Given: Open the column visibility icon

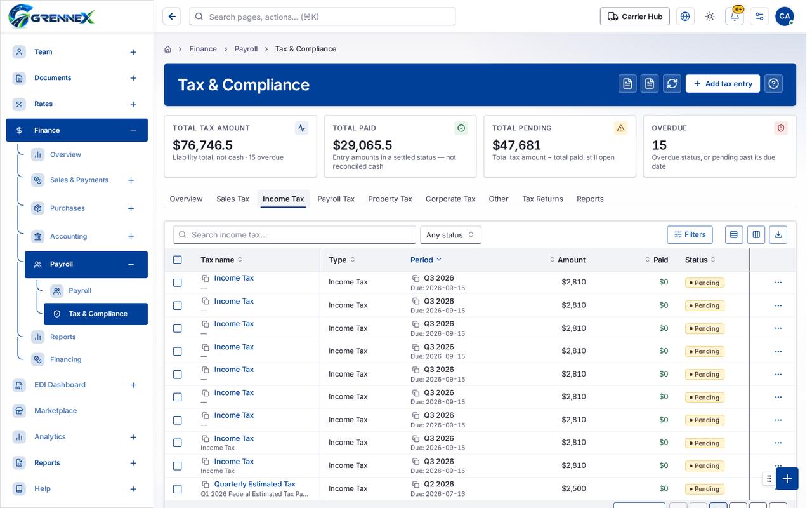Looking at the screenshot, I should click(756, 235).
